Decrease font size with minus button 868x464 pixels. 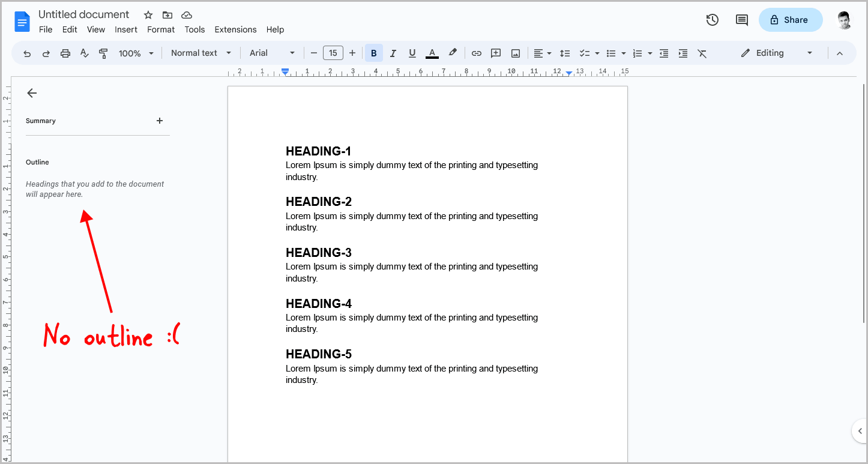[x=313, y=53]
